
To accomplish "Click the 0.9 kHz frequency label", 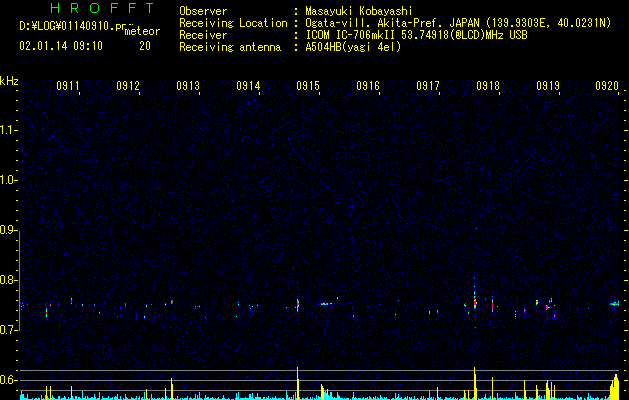I will point(9,230).
